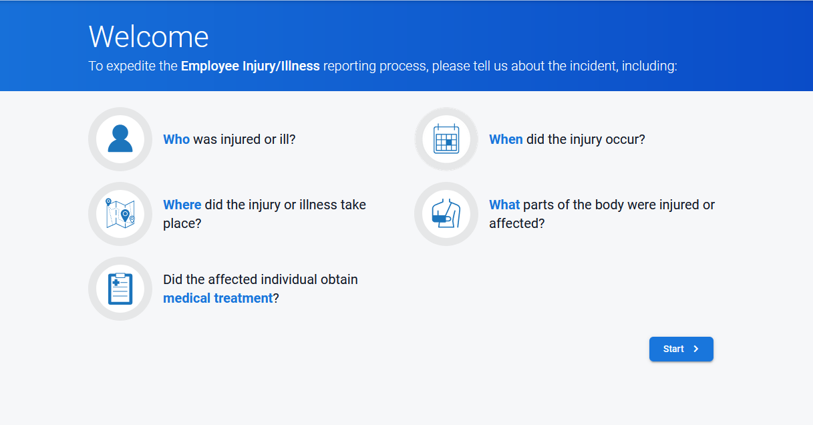
Task: Click the Welcome heading
Action: coord(148,37)
